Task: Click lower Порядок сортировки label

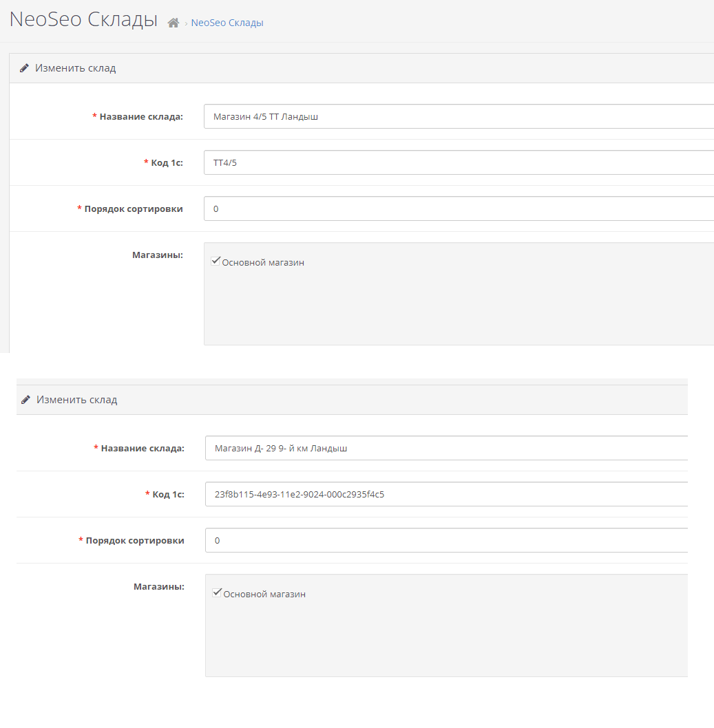Action: coord(135,540)
